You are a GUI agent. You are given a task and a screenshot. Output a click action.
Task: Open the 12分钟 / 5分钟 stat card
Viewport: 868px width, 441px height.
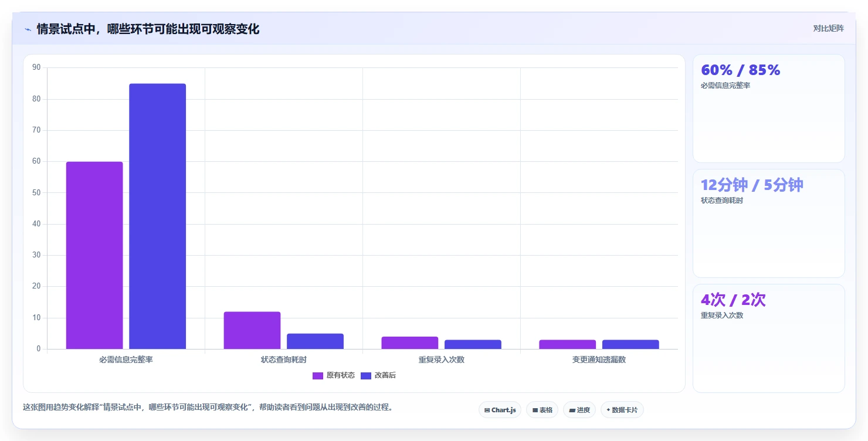tap(769, 223)
